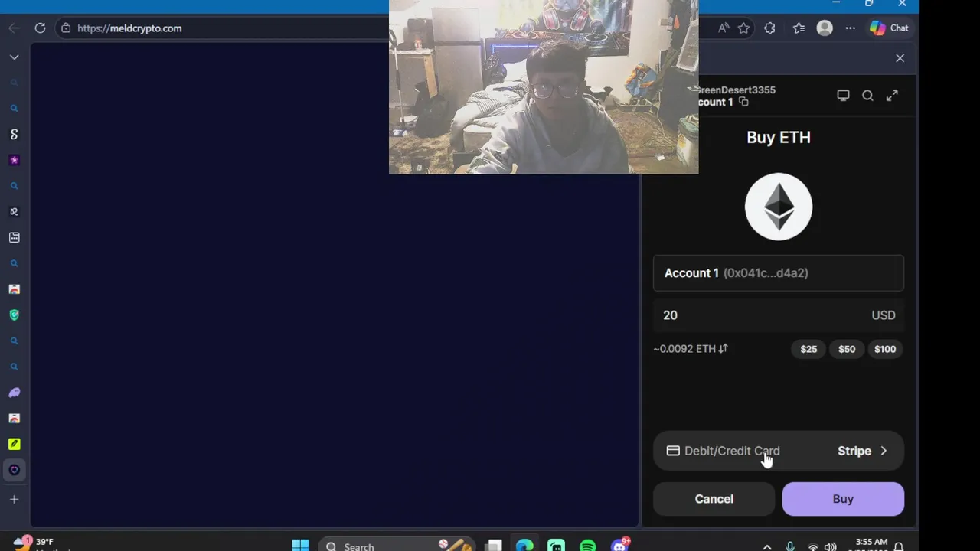
Task: Click the microphone tray icon
Action: point(790,546)
